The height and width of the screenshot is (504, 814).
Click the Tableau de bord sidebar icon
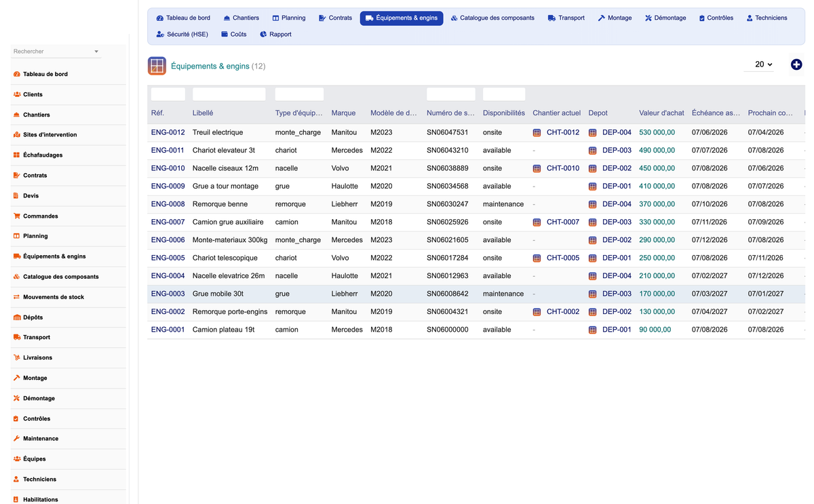coord(16,74)
